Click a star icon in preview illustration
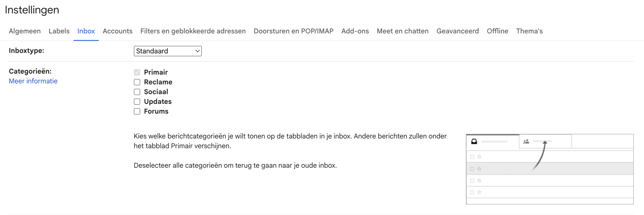Screen dimensions: 644x215 tap(479, 157)
